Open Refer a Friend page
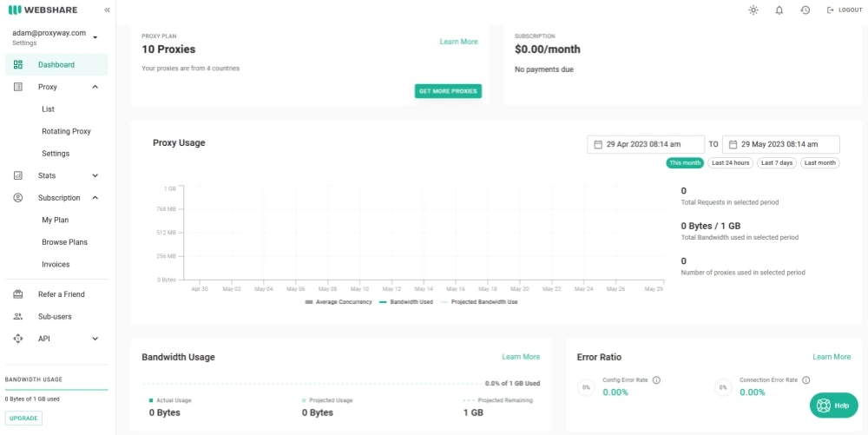 pos(62,294)
